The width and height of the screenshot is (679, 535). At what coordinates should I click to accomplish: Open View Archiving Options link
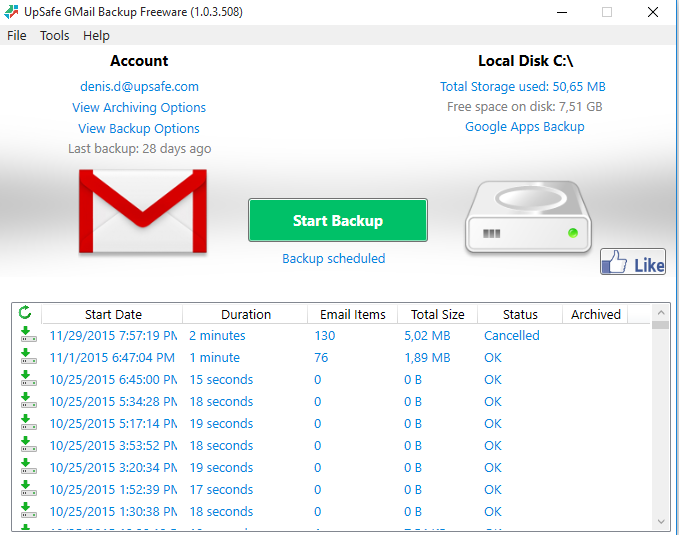[139, 107]
